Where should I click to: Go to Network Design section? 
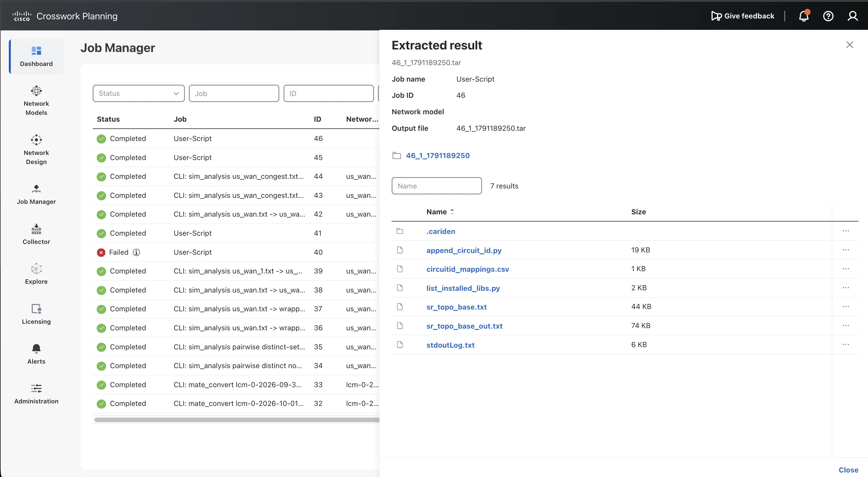(x=36, y=150)
